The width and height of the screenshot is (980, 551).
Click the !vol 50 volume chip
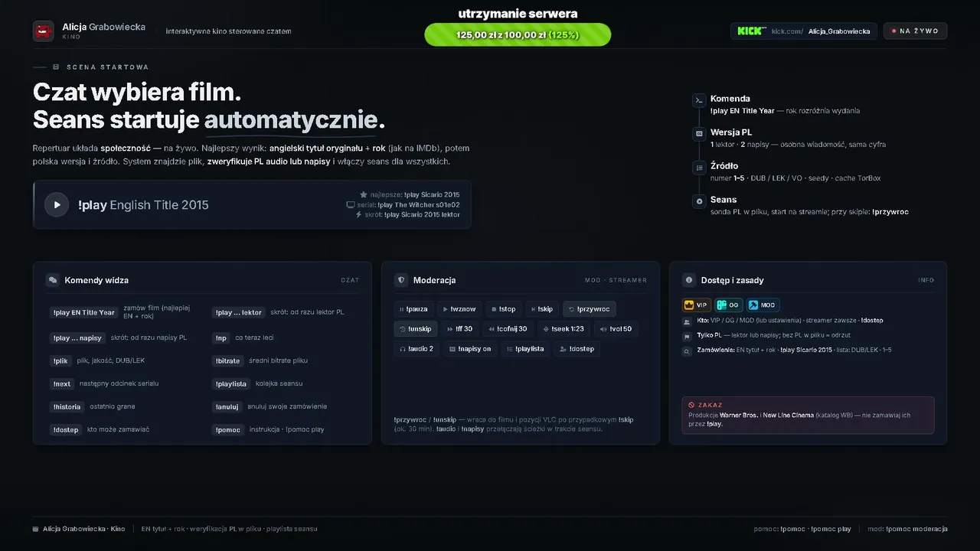point(616,329)
